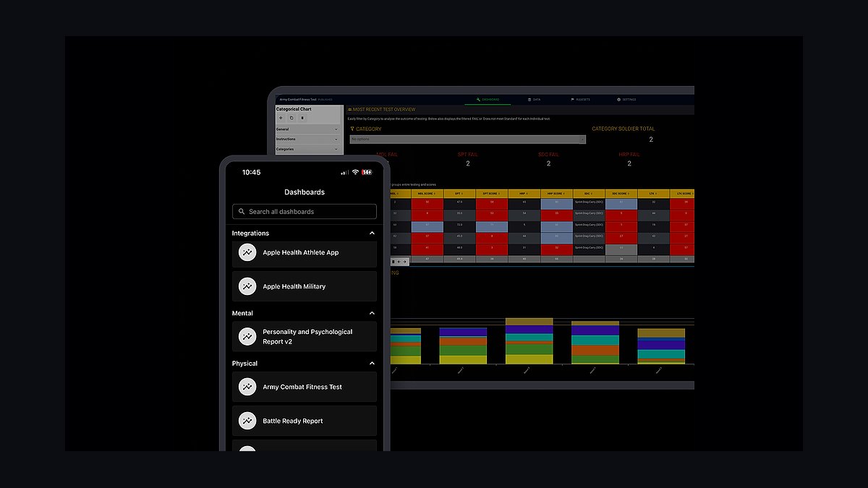Screen dimensions: 868x488
Task: Tap the battery indicator on phone
Action: coord(367,172)
